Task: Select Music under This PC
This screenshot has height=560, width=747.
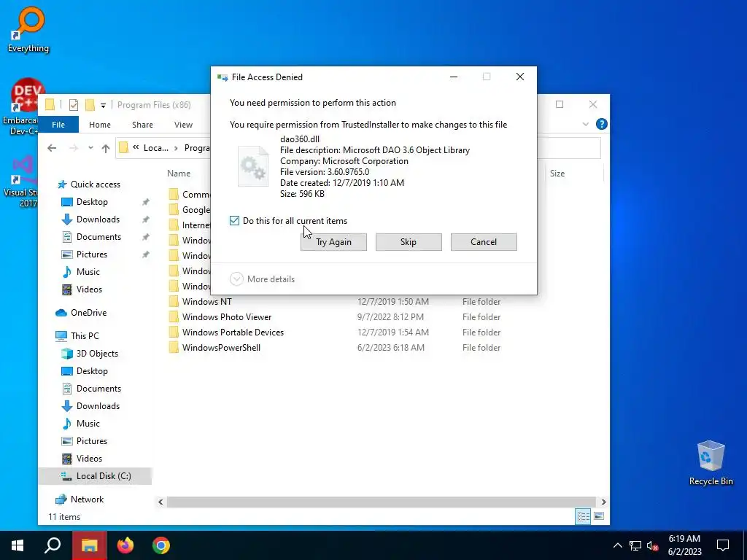Action: click(x=88, y=424)
